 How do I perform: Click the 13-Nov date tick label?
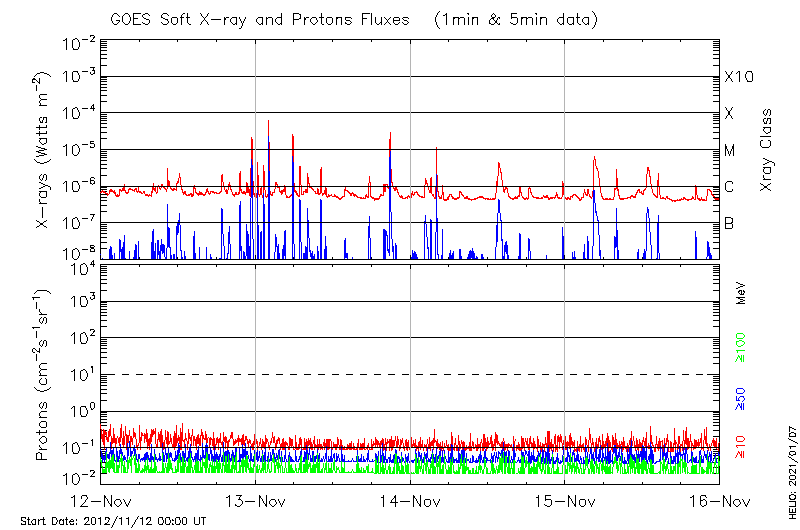point(255,502)
